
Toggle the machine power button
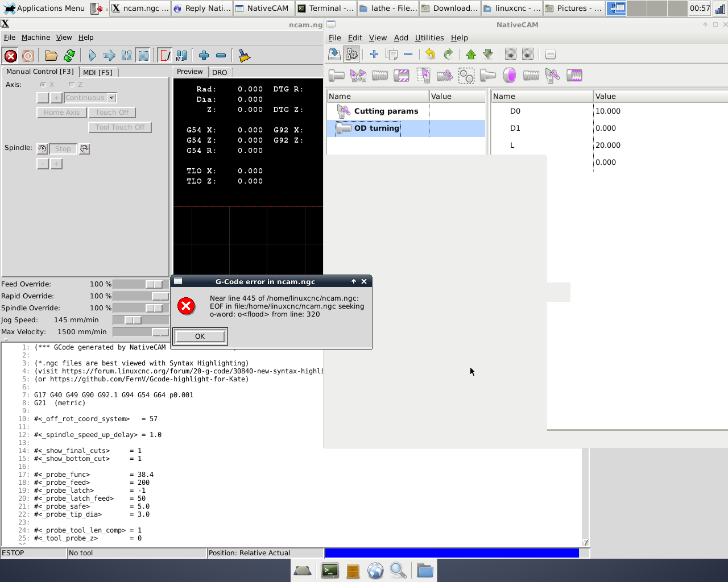tap(28, 56)
